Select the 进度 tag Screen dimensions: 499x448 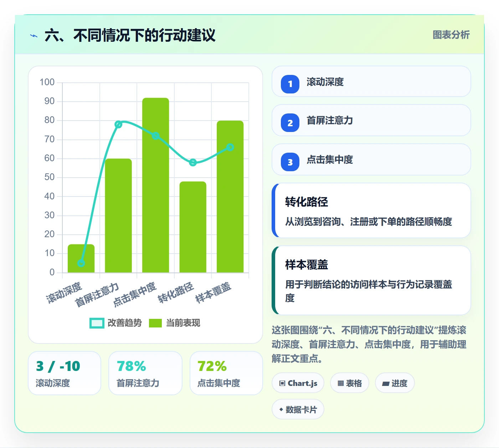(395, 383)
